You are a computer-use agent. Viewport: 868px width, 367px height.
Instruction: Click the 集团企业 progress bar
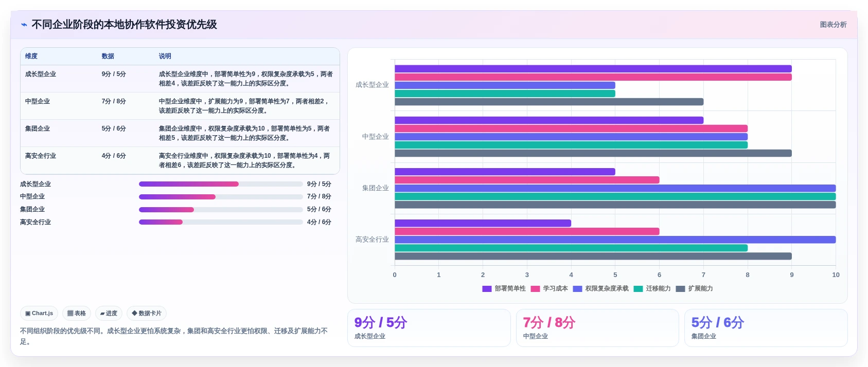(221, 210)
